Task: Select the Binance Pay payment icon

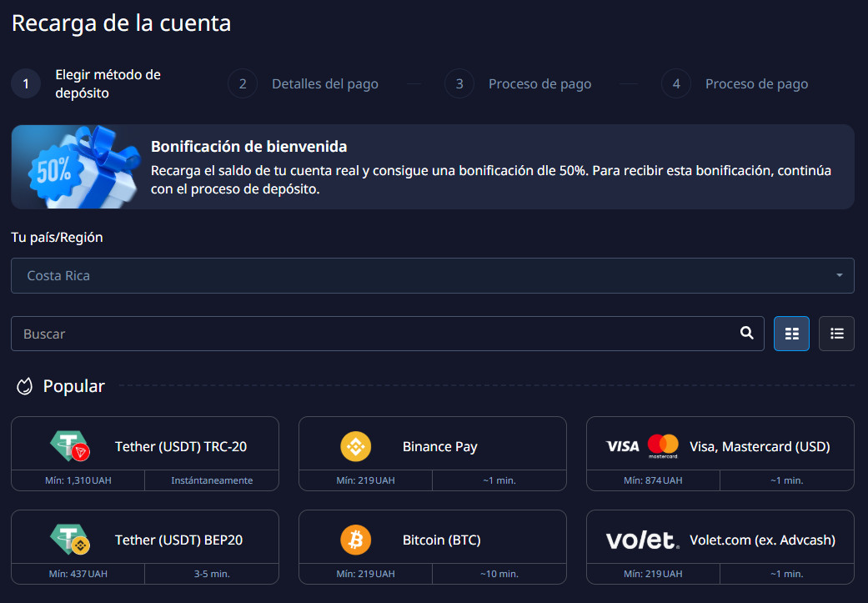Action: 356,446
